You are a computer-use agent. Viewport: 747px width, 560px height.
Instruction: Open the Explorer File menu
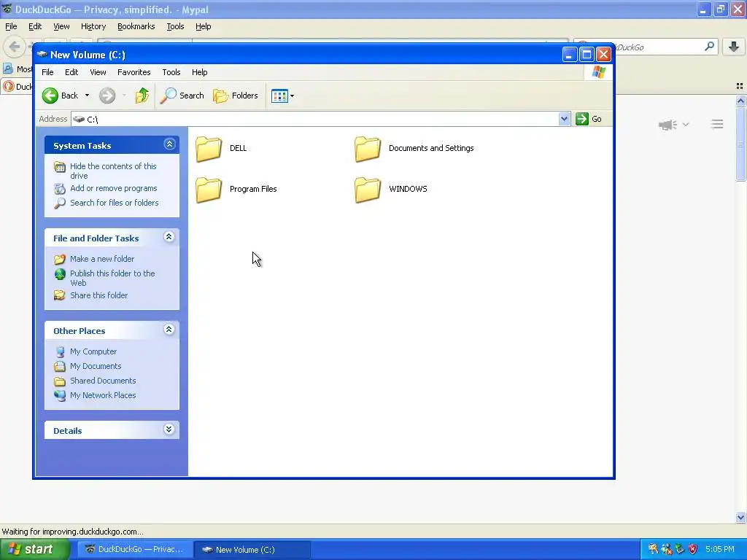(47, 72)
